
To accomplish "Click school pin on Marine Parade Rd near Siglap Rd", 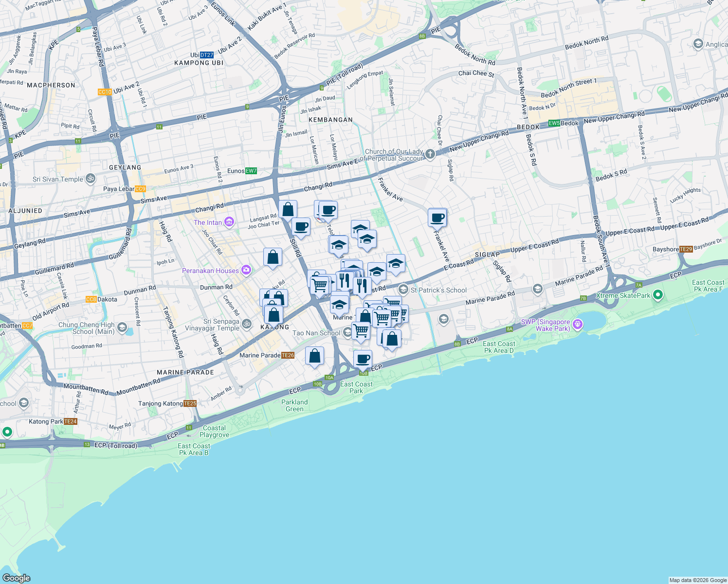I will (x=537, y=290).
